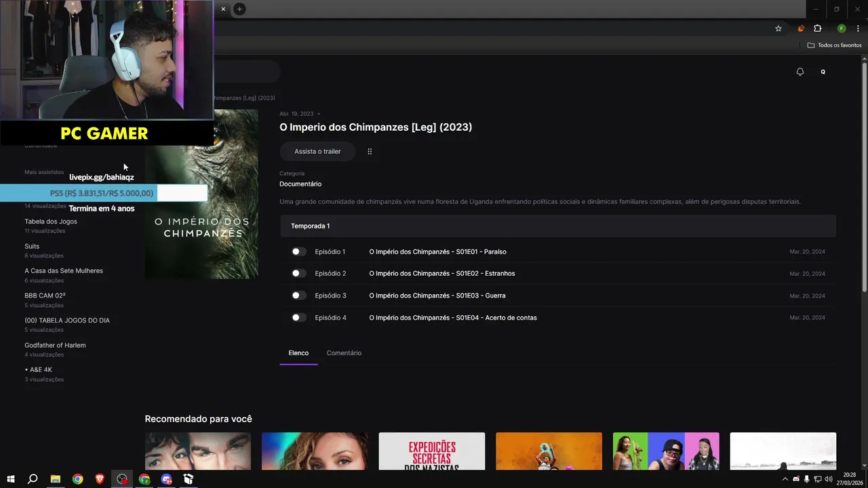Show hidden system tray icons
The width and height of the screenshot is (868, 488).
785,479
